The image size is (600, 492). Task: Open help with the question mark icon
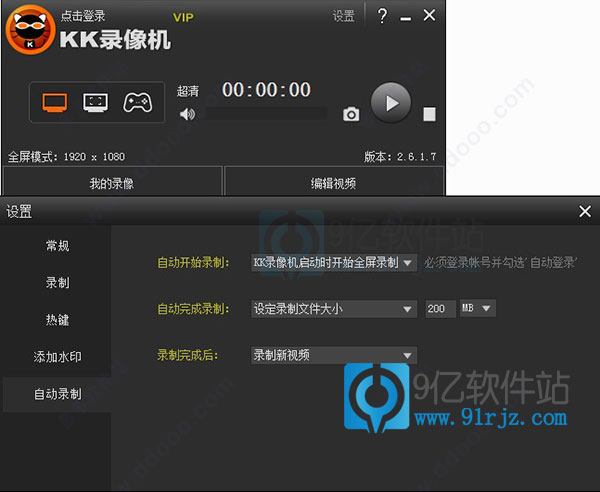click(x=382, y=16)
